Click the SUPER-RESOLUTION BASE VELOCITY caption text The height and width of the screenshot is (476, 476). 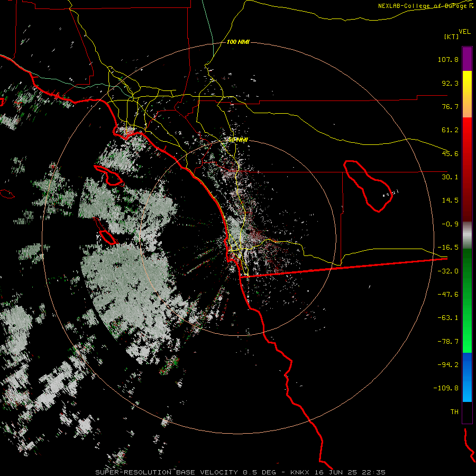point(167,472)
